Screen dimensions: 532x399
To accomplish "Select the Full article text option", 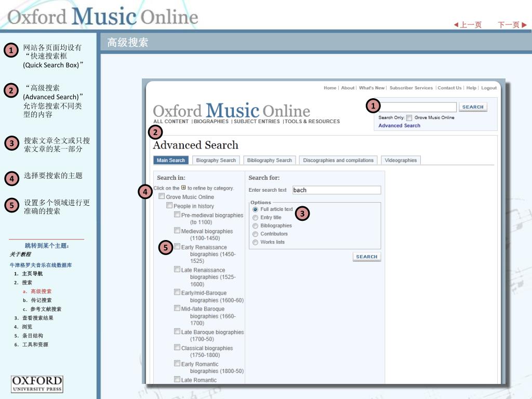I will click(256, 209).
